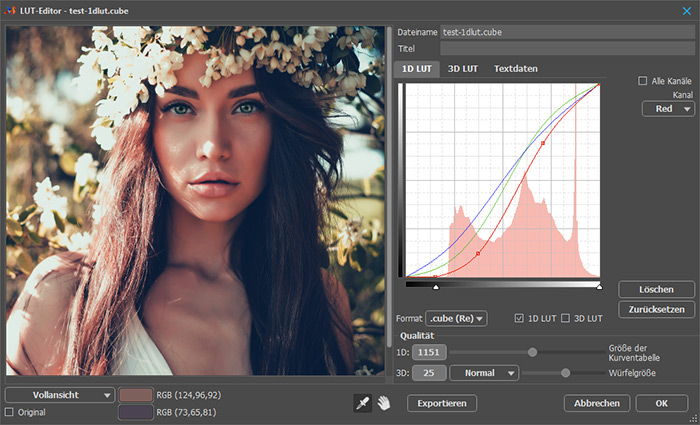This screenshot has height=425, width=700.
Task: Confirm with the OK button
Action: tap(662, 403)
